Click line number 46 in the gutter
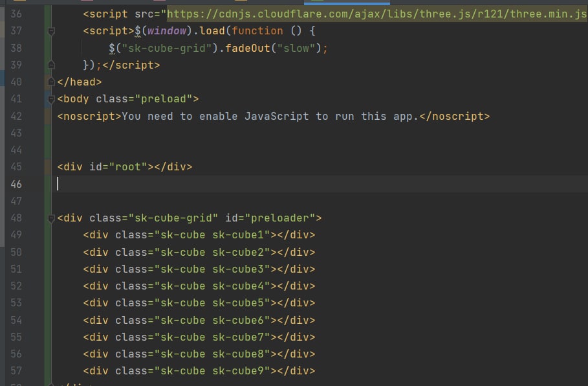 pos(16,184)
